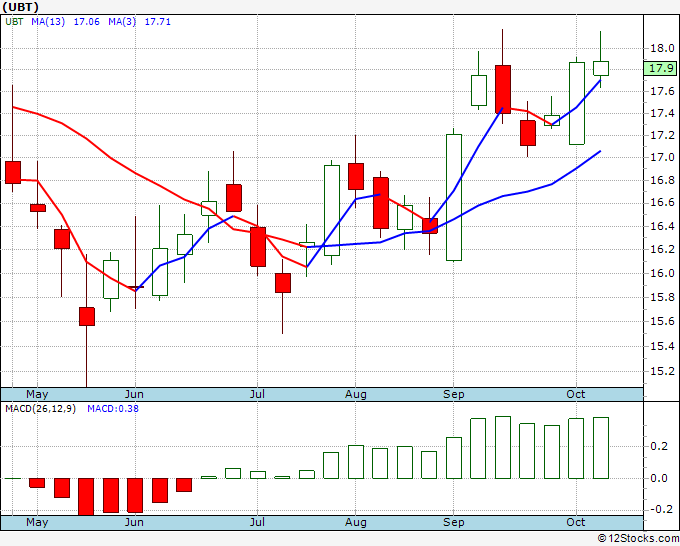Click the 15.6 price axis label
The image size is (680, 546).
(x=662, y=321)
